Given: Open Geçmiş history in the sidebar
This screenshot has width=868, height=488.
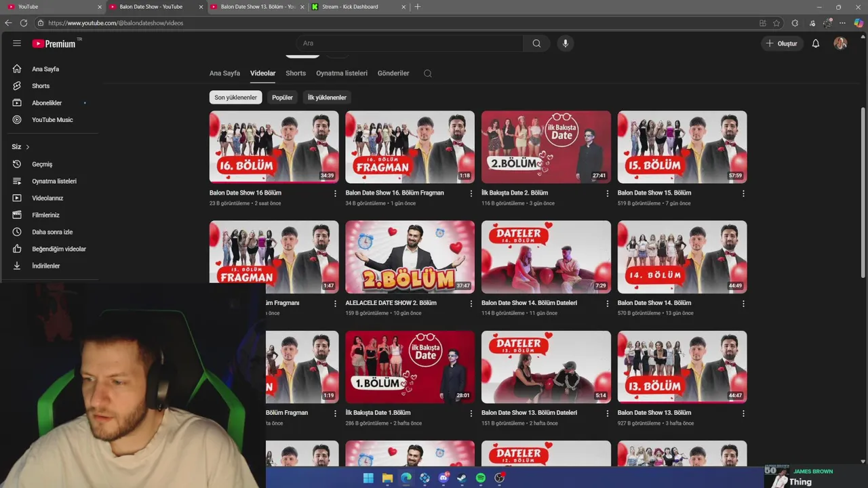Looking at the screenshot, I should click(x=42, y=164).
